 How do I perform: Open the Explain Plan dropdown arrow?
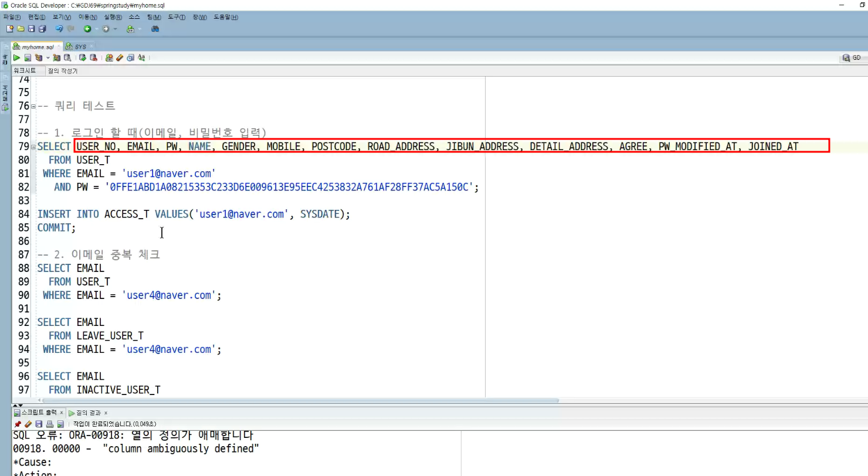pyautogui.click(x=48, y=58)
